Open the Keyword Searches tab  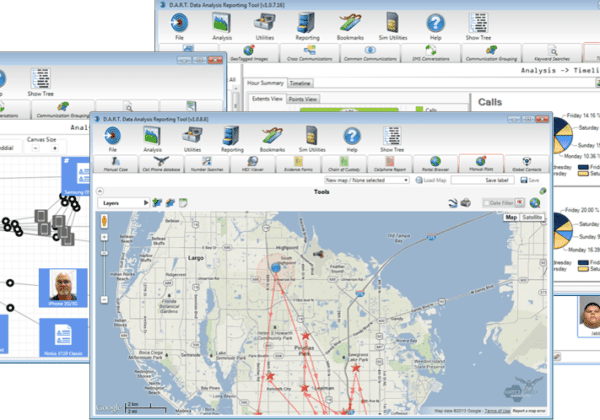(552, 53)
